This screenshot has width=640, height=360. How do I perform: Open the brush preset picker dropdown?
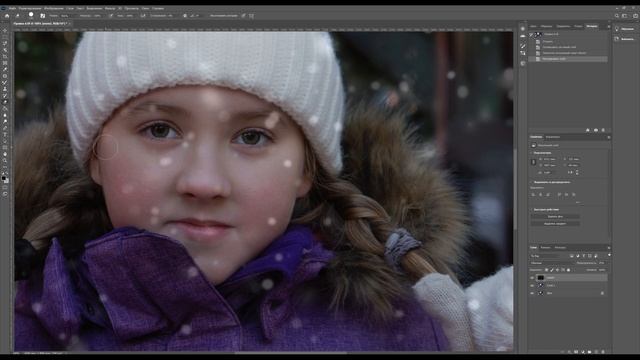[x=31, y=16]
